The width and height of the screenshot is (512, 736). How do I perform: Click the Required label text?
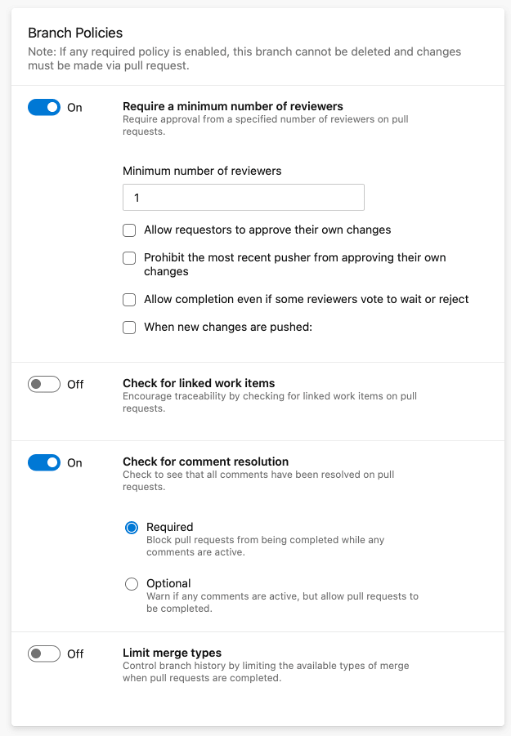pyautogui.click(x=169, y=527)
